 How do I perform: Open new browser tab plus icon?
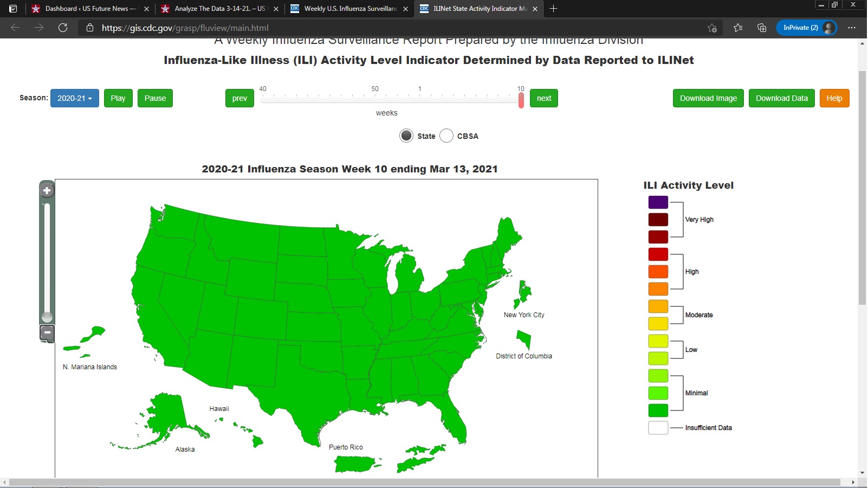point(553,9)
